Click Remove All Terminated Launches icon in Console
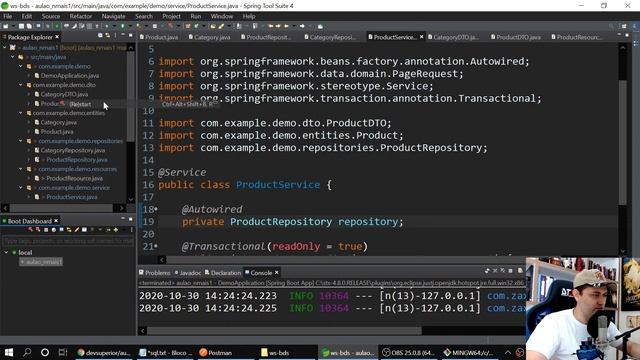This screenshot has height=360, width=640. 502,271
